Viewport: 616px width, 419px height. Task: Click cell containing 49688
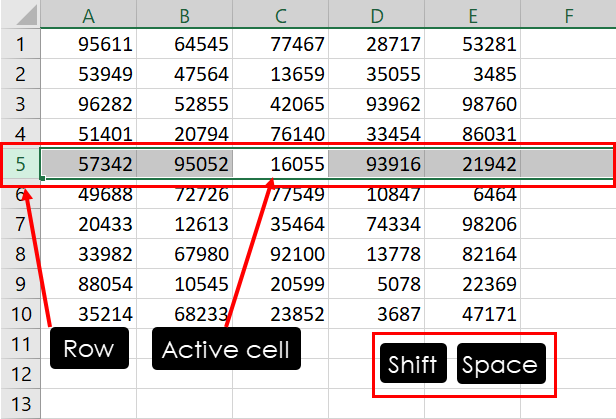tap(88, 196)
